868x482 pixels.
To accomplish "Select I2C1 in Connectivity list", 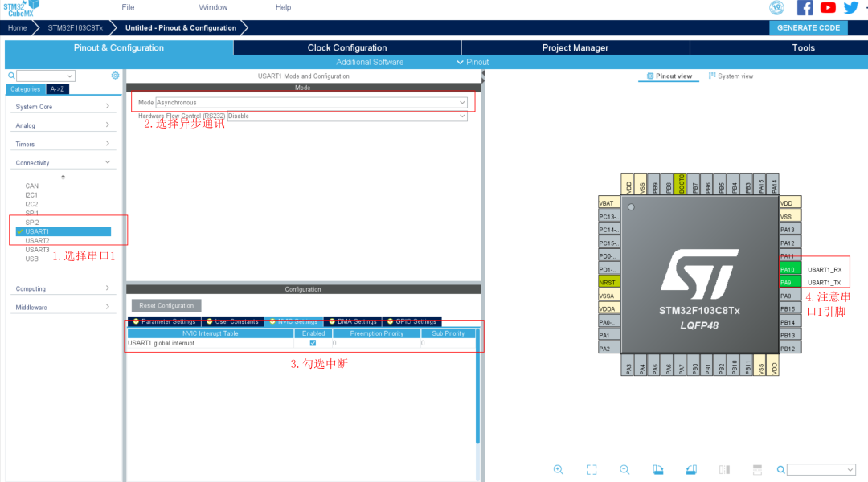I will click(31, 194).
